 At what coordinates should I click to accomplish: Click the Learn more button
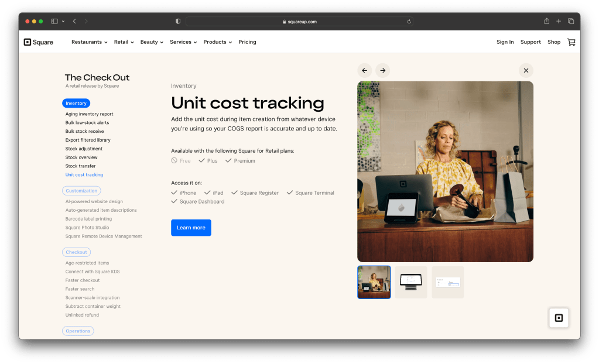[191, 228]
